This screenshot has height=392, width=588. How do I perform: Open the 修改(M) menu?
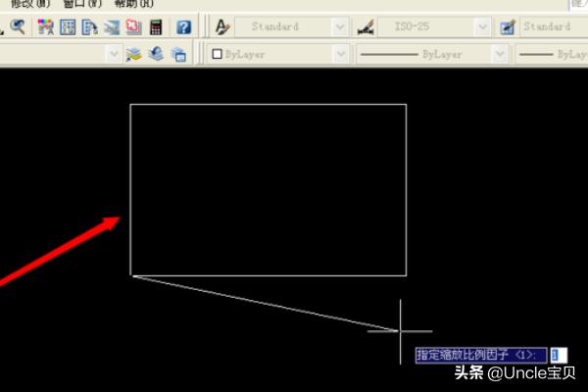30,4
